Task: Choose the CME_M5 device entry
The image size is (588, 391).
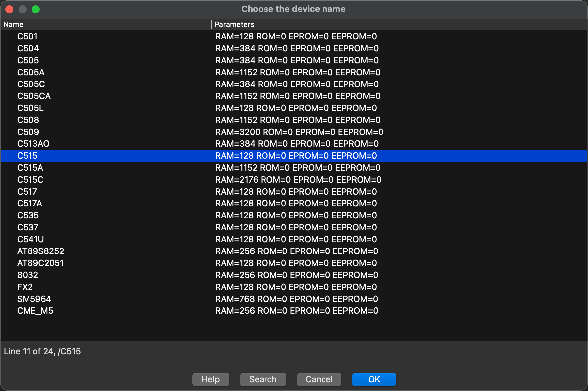Action: [x=35, y=311]
